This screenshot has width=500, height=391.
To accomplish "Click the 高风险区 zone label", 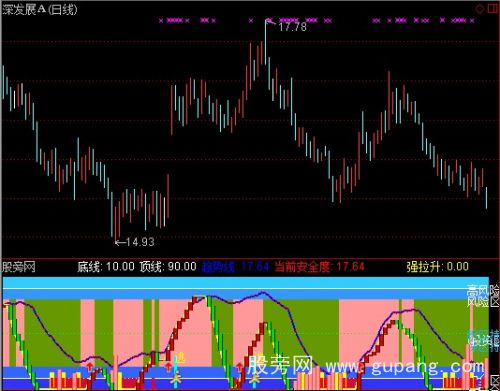I will (483, 291).
